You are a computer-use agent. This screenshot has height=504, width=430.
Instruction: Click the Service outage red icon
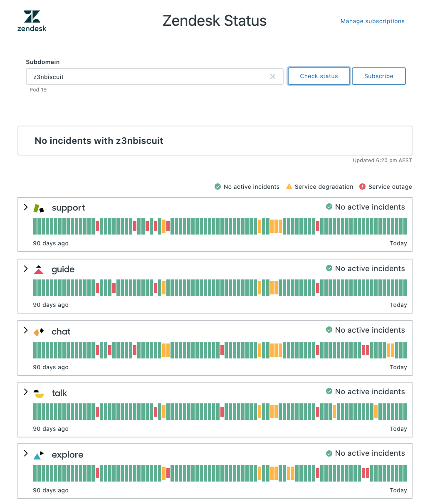tap(362, 187)
